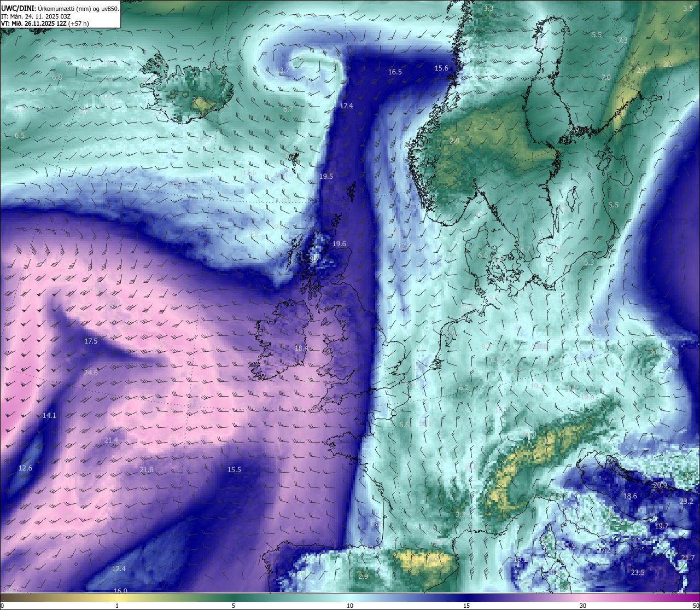Click the colour scale tick label "50"

click(x=696, y=606)
